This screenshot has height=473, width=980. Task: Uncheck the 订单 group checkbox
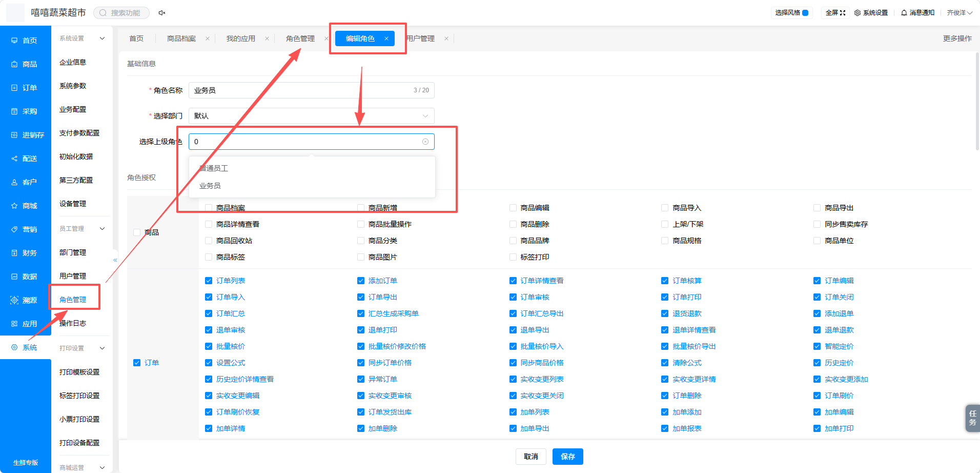(137, 363)
